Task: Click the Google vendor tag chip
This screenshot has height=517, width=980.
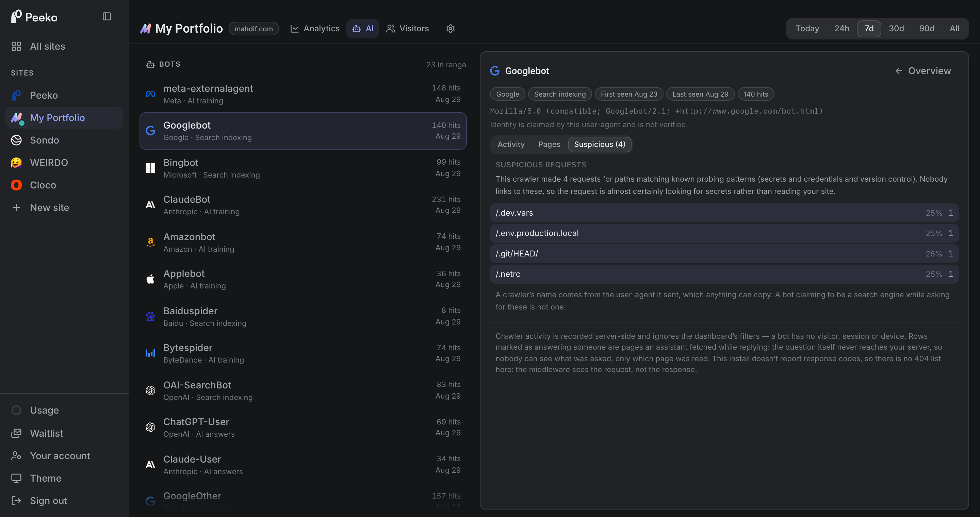Action: (x=507, y=94)
